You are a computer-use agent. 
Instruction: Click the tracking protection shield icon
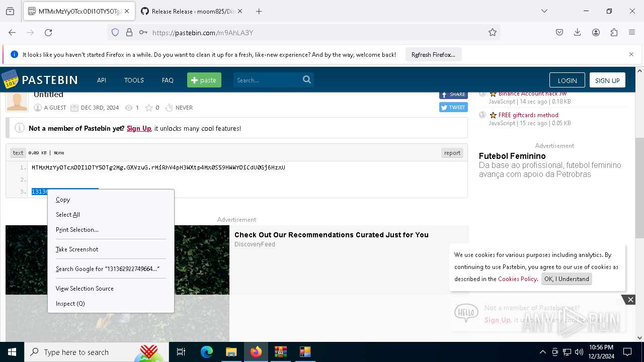click(x=115, y=32)
